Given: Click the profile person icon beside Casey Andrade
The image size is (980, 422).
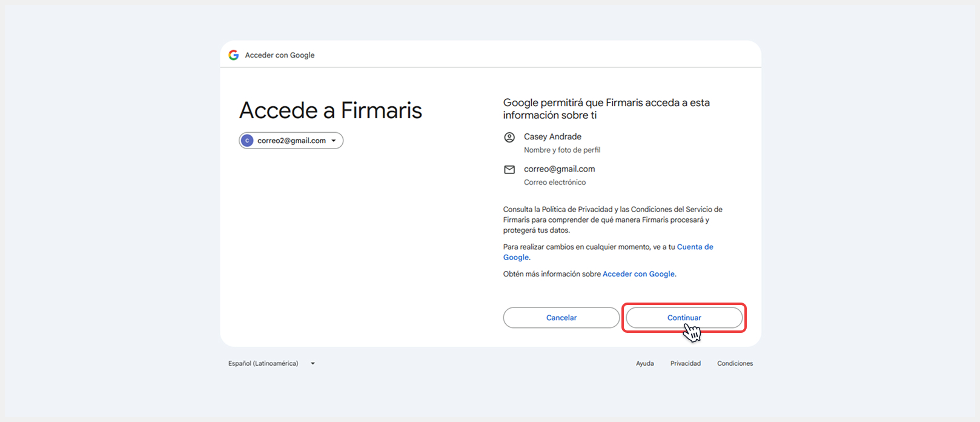Looking at the screenshot, I should click(509, 138).
